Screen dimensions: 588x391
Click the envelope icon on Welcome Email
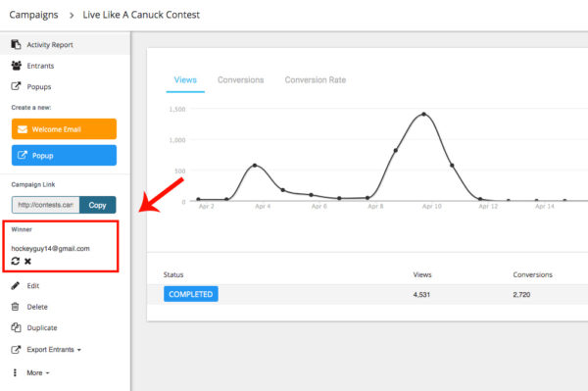click(23, 129)
